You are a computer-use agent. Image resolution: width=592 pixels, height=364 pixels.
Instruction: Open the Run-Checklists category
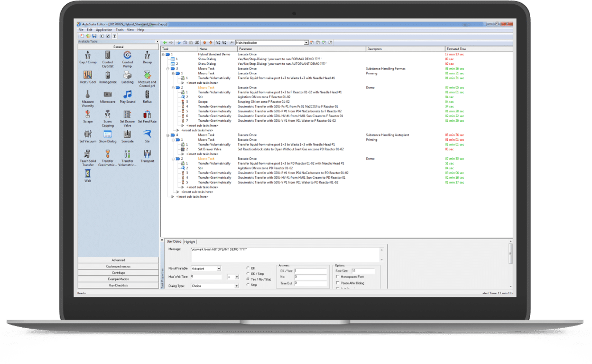pyautogui.click(x=118, y=285)
